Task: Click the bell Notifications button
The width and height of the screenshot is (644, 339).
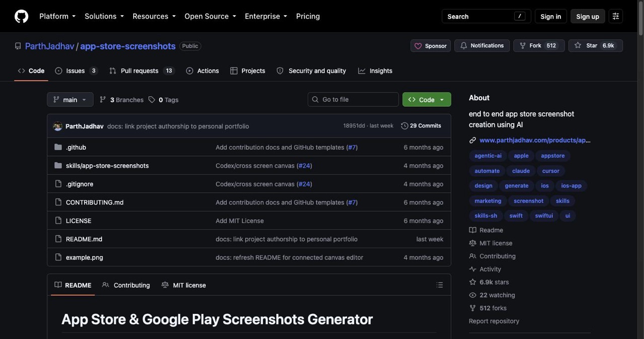Action: pyautogui.click(x=482, y=46)
